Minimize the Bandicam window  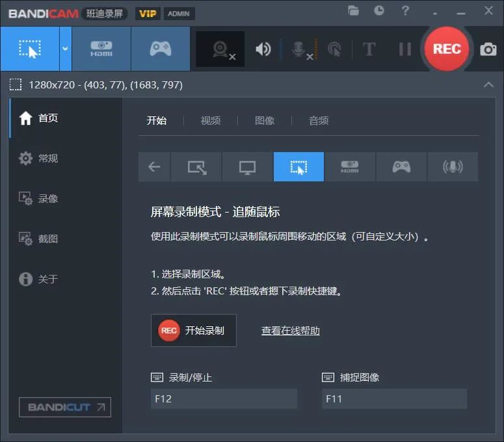461,14
